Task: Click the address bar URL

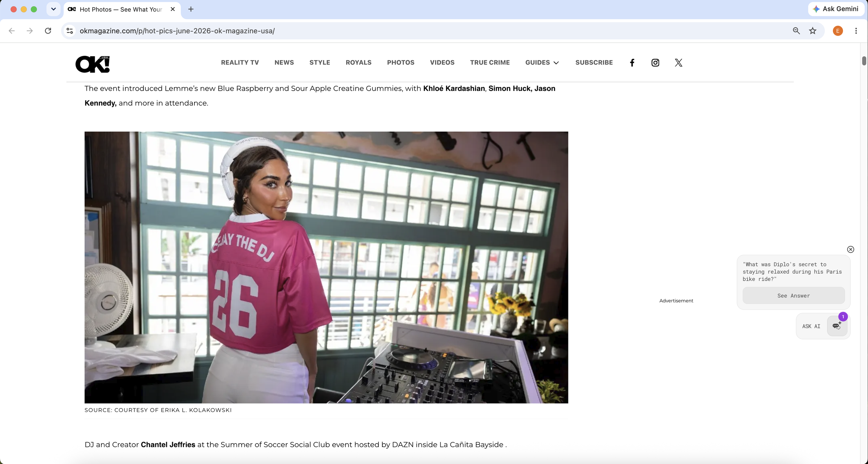Action: pos(177,31)
